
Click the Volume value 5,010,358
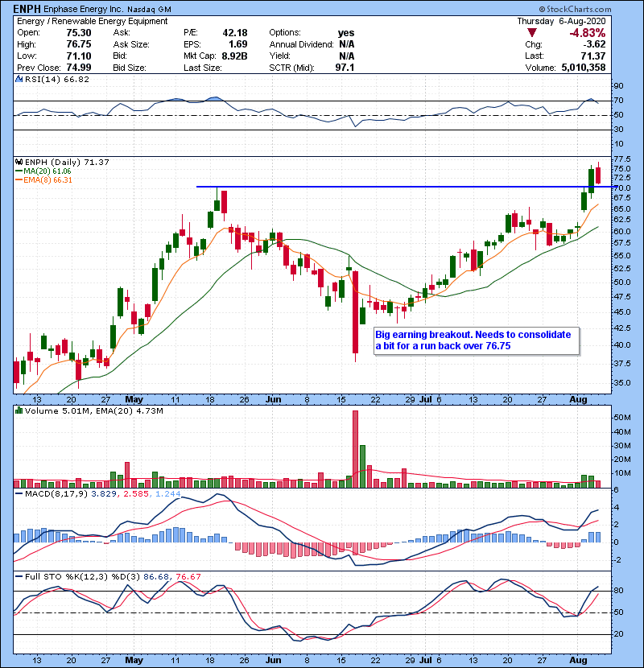click(x=584, y=68)
